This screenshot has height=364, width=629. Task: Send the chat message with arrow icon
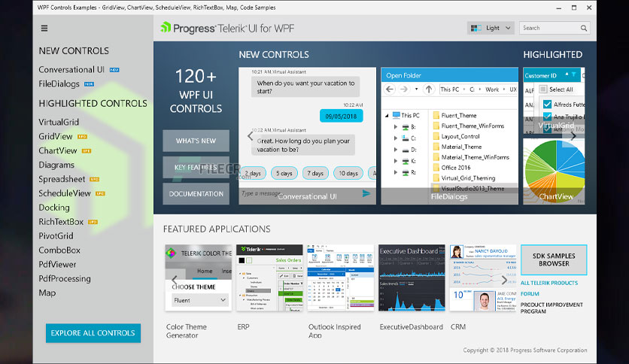[x=366, y=193]
